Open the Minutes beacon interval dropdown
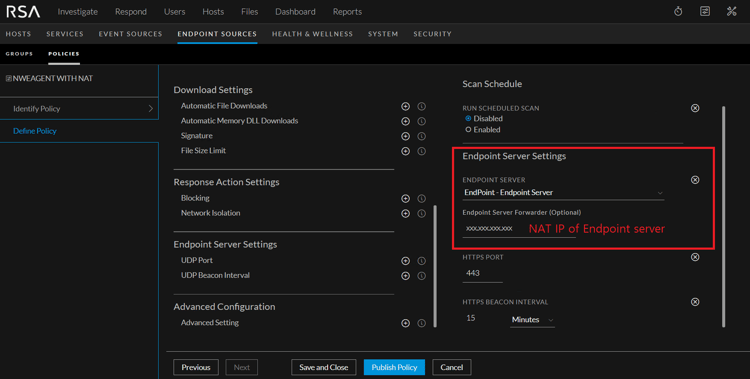Viewport: 750px width, 379px height. tap(532, 320)
